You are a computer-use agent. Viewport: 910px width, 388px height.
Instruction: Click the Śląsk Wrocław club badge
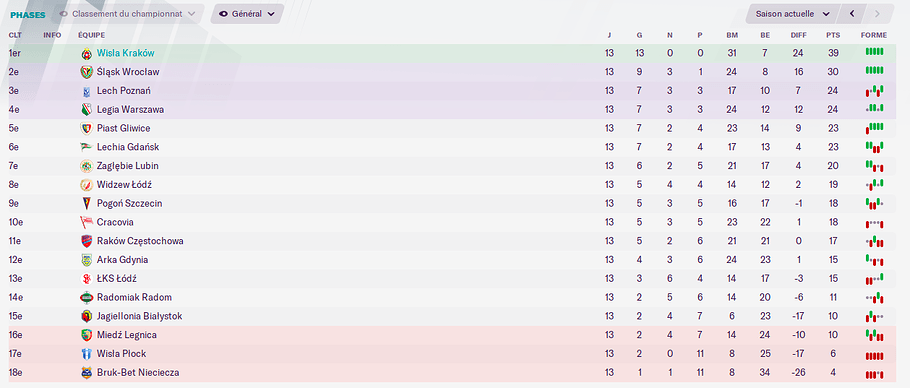click(x=86, y=72)
